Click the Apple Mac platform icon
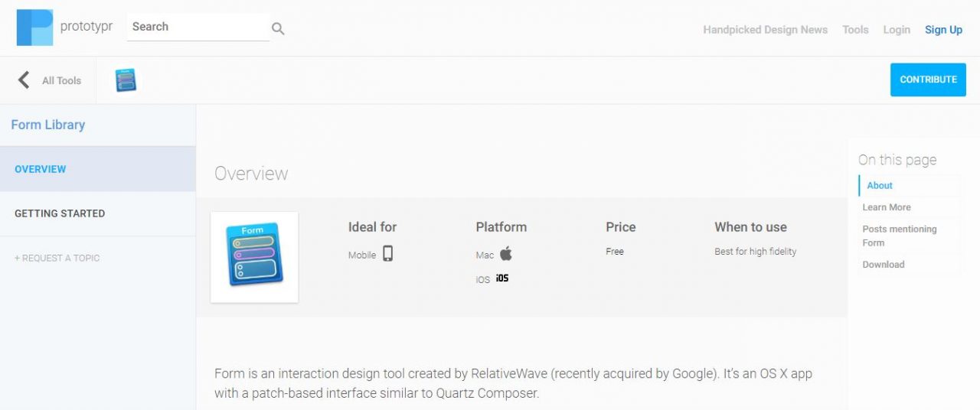This screenshot has height=410, width=980. coord(505,254)
